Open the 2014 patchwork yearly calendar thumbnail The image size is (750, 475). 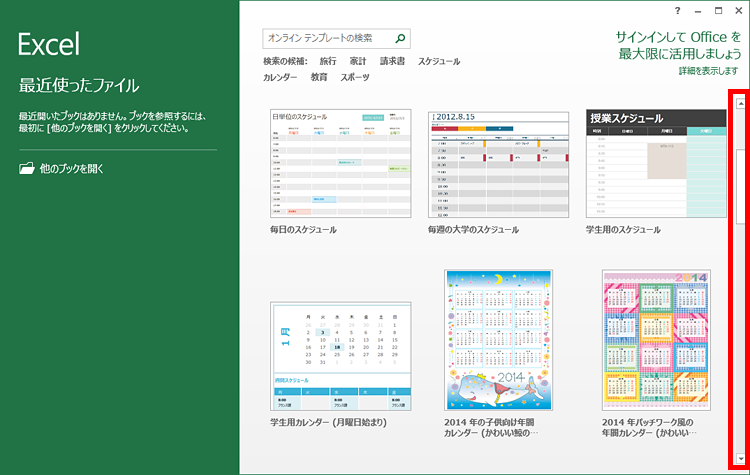click(x=656, y=340)
